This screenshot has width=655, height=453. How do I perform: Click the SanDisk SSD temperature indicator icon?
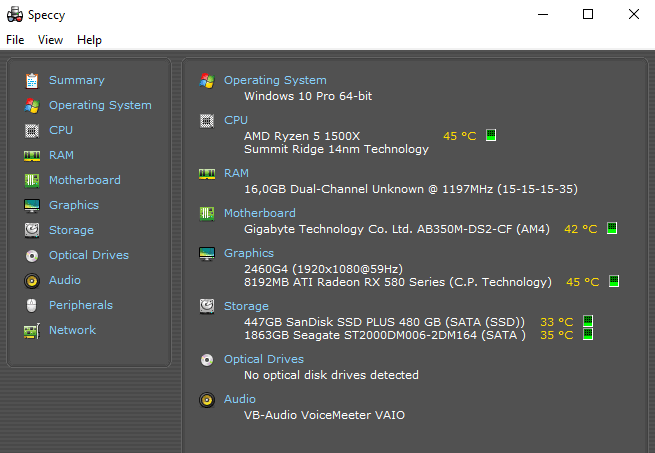click(588, 321)
